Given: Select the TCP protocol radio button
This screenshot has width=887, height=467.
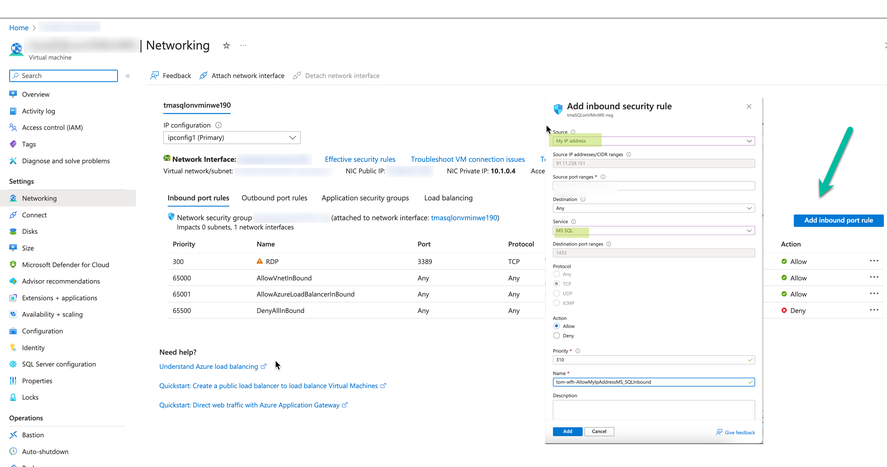Looking at the screenshot, I should (557, 284).
